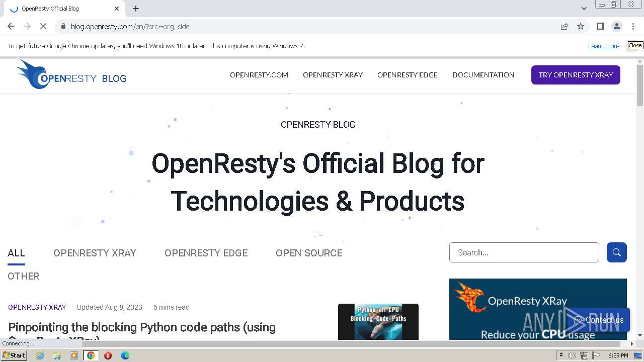This screenshot has height=362, width=644.
Task: Click the OPENRESTY XRAY article tag
Action: coord(37,307)
